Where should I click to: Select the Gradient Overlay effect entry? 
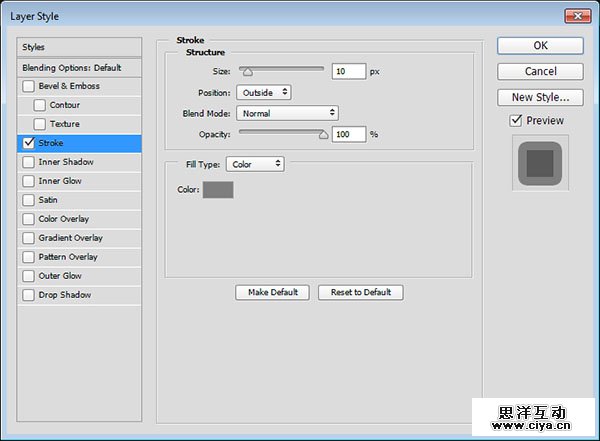coord(70,238)
